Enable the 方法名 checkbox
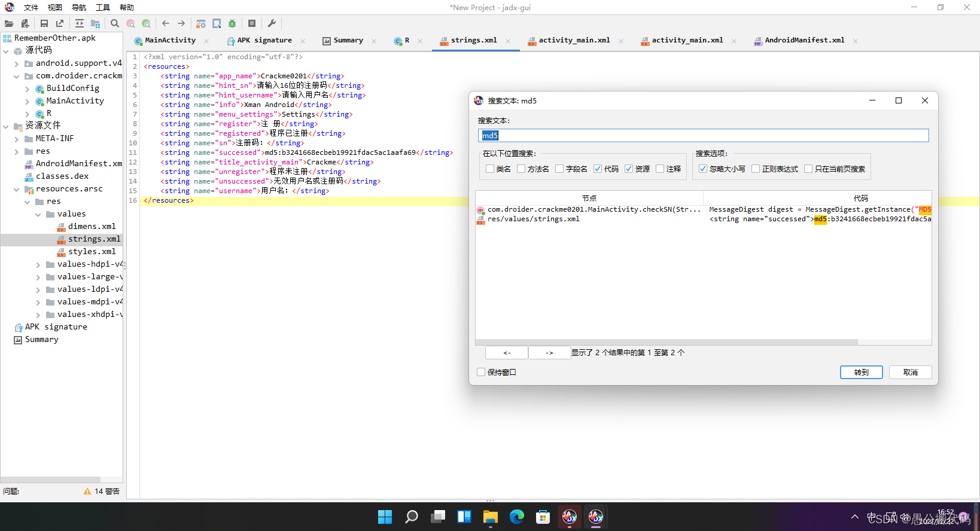 [521, 169]
